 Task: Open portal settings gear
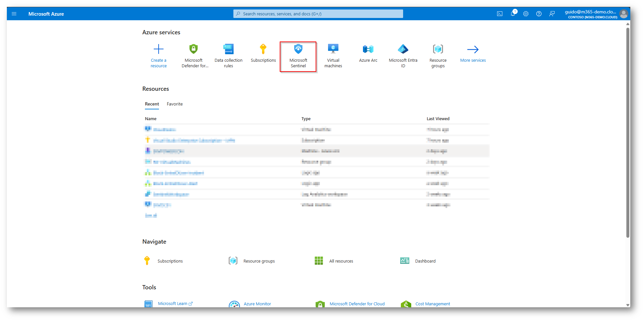526,14
